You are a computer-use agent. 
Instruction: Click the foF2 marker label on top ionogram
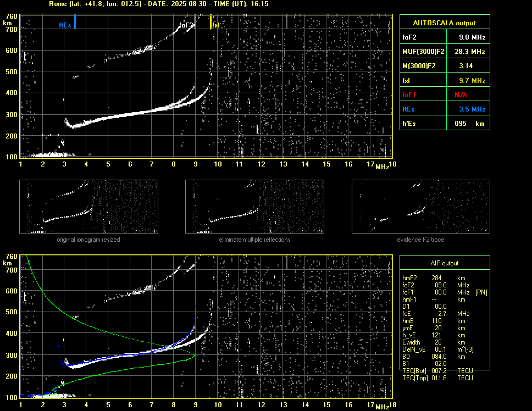click(x=186, y=25)
